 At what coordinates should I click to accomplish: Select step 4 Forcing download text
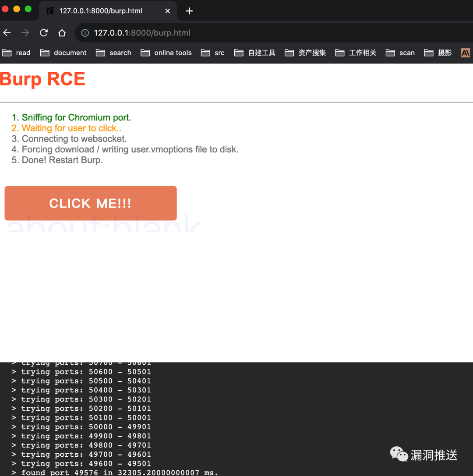tap(125, 149)
